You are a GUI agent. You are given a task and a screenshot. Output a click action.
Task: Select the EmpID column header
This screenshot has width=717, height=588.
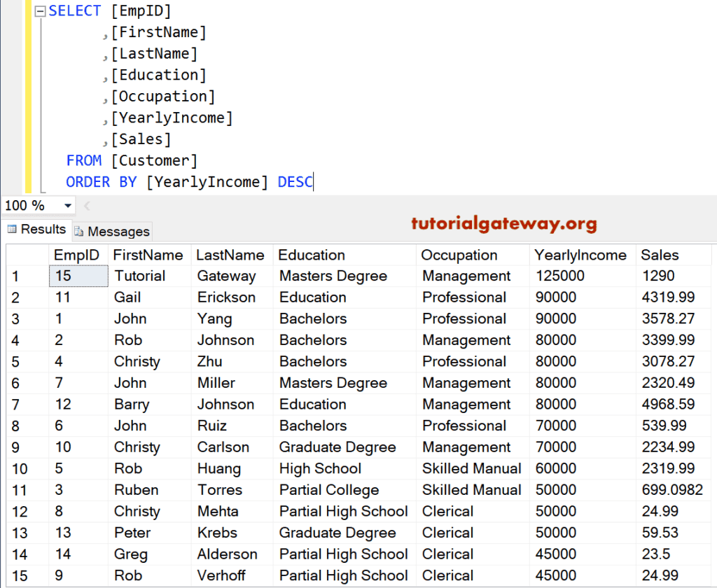78,255
